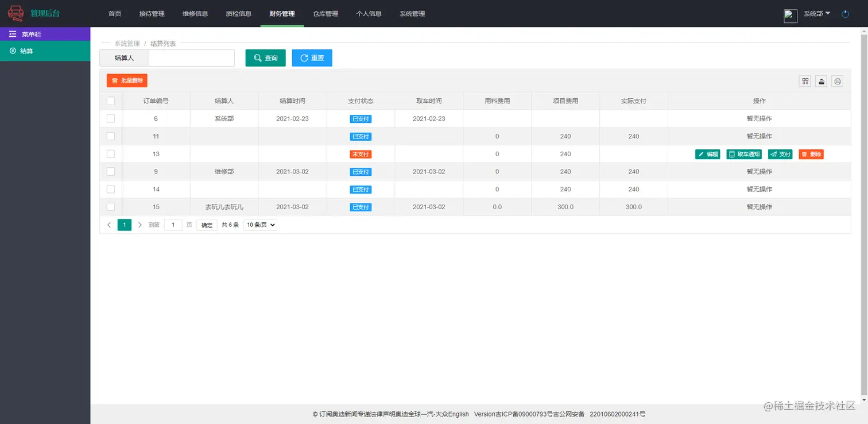Click the menu bar collapse icon
Viewport: 868px width, 424px height.
click(x=13, y=34)
